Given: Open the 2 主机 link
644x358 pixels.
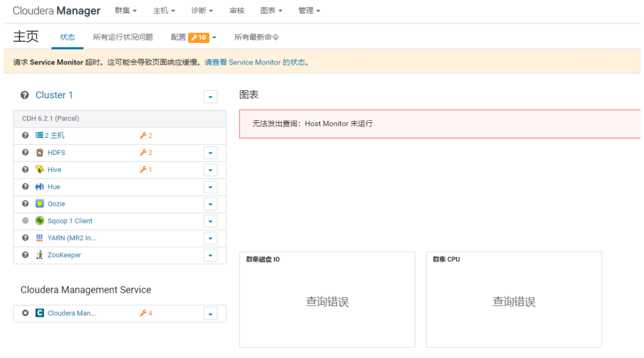Looking at the screenshot, I should click(55, 136).
